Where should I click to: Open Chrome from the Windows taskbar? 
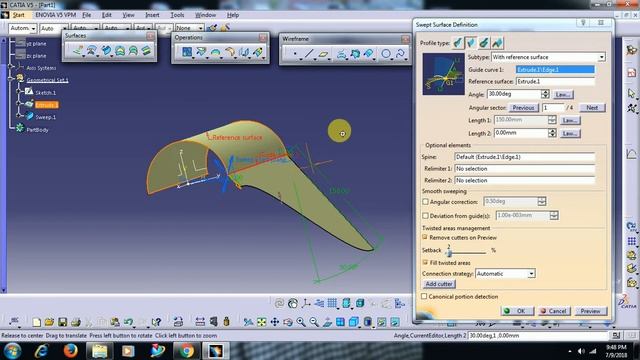(x=186, y=350)
